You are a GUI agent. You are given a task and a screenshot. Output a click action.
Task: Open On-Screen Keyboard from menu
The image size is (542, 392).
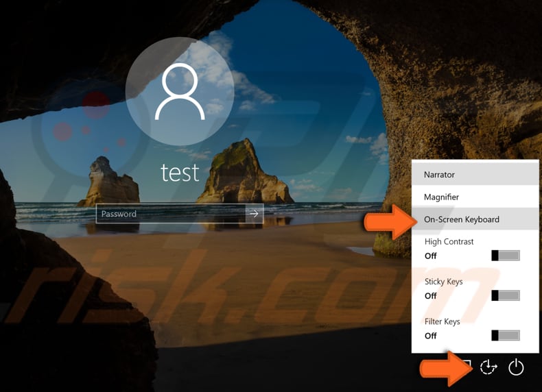coord(475,219)
